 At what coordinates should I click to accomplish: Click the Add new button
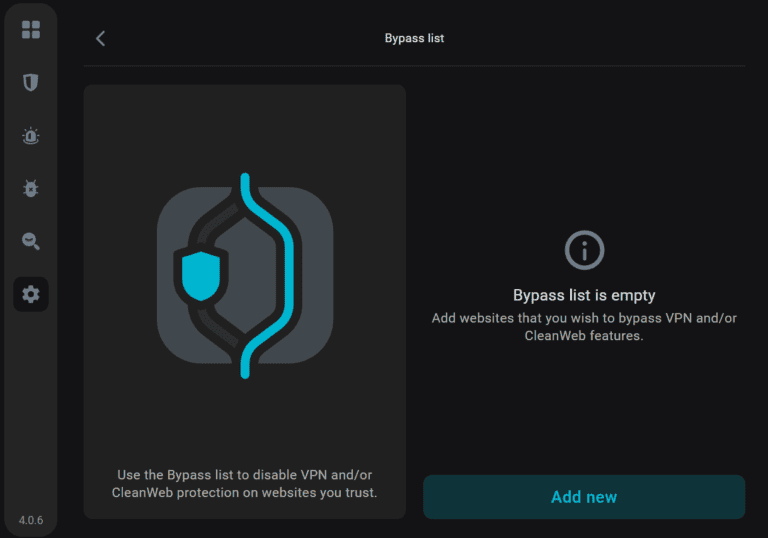584,497
